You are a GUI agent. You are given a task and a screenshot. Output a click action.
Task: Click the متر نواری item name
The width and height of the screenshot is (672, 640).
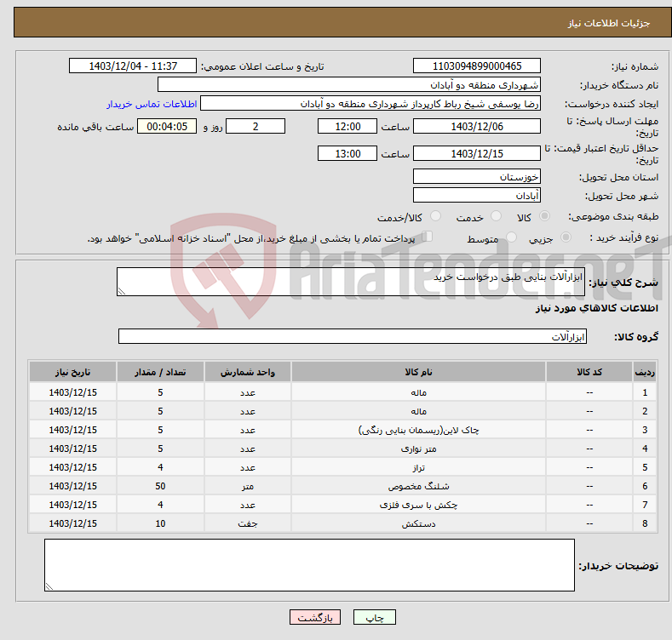418,449
